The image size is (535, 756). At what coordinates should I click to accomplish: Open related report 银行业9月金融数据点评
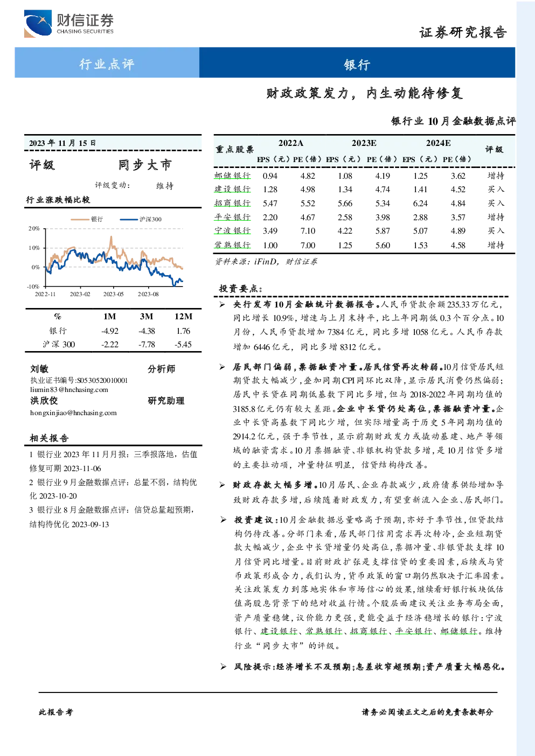[x=113, y=489]
